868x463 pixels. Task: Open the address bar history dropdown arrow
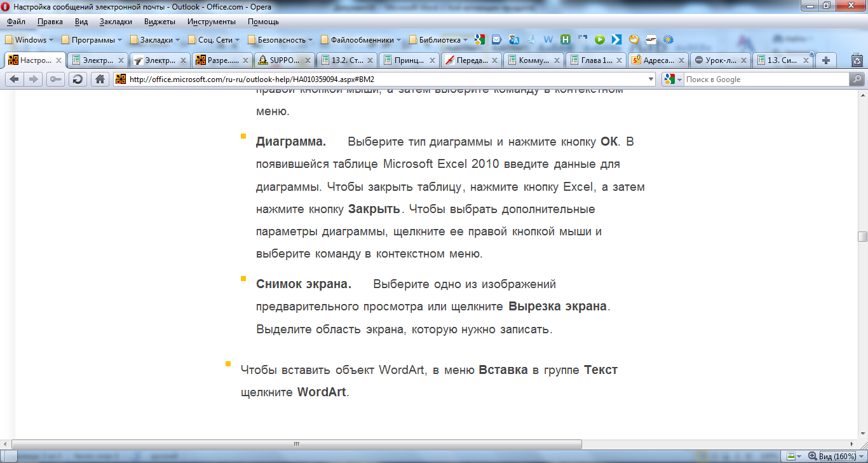point(650,79)
